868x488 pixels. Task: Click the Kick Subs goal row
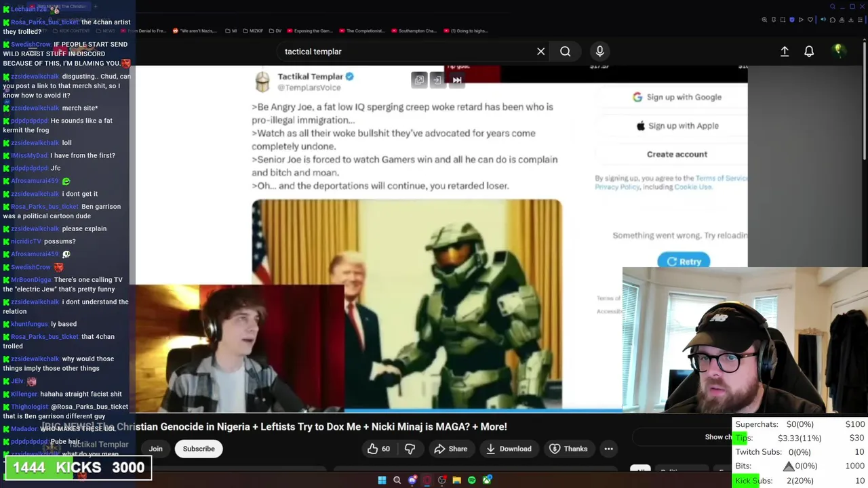(800, 481)
